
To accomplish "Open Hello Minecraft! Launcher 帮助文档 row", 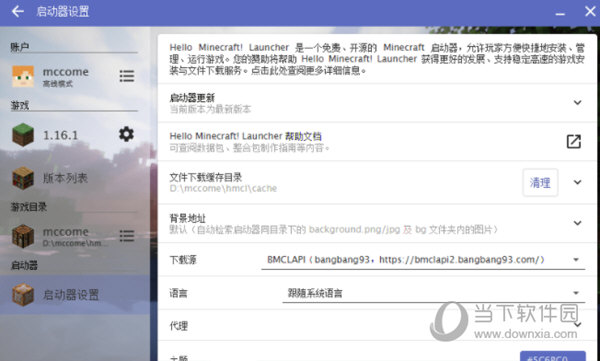I will 377,142.
